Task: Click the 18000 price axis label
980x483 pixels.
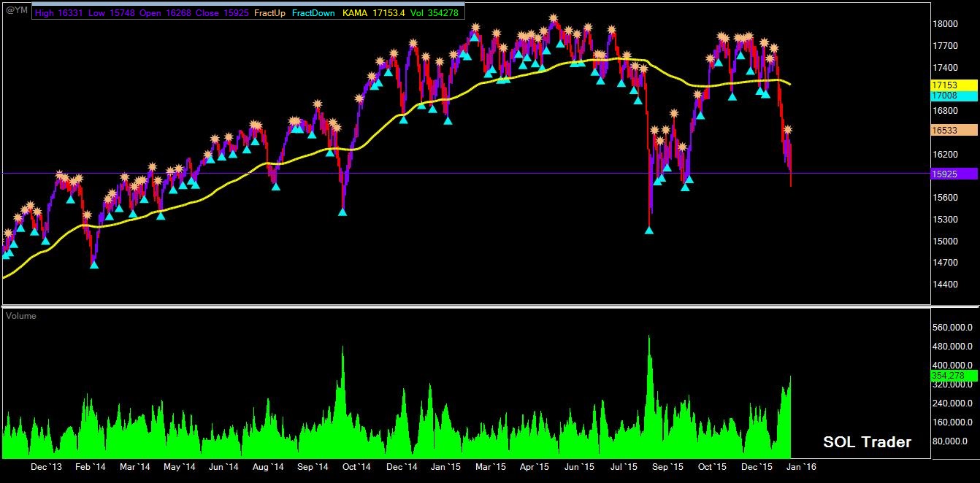Action: click(945, 24)
